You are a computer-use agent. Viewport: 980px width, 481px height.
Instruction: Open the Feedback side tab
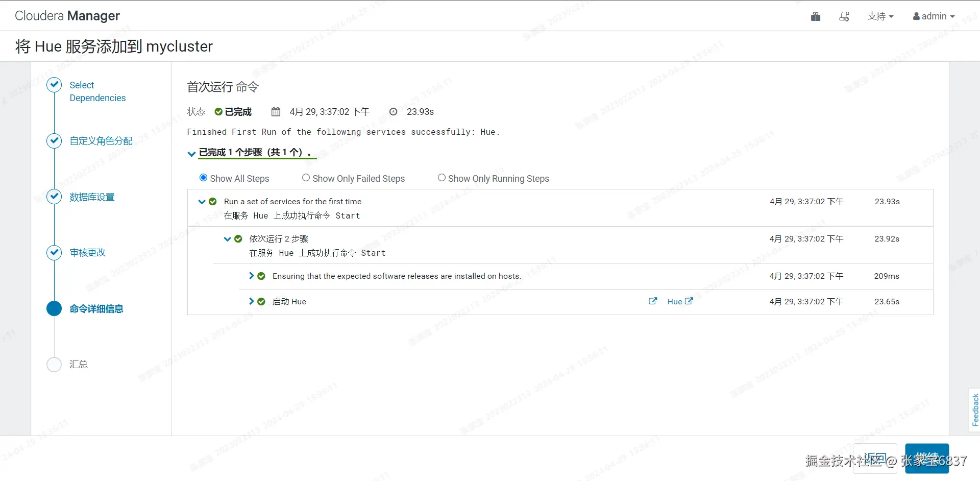975,410
